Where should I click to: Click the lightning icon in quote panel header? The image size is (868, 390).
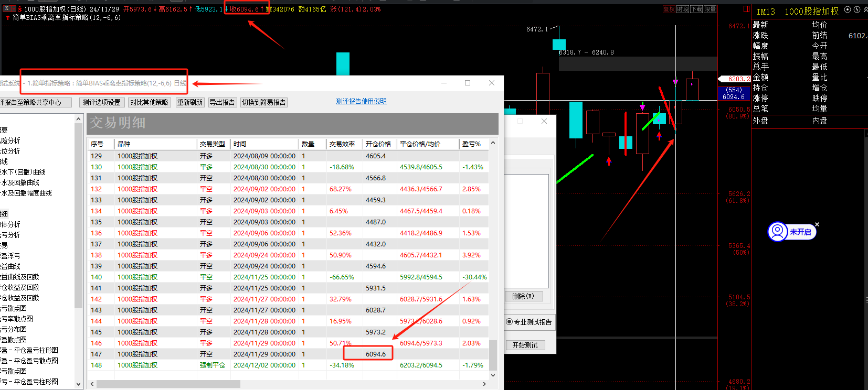857,9
